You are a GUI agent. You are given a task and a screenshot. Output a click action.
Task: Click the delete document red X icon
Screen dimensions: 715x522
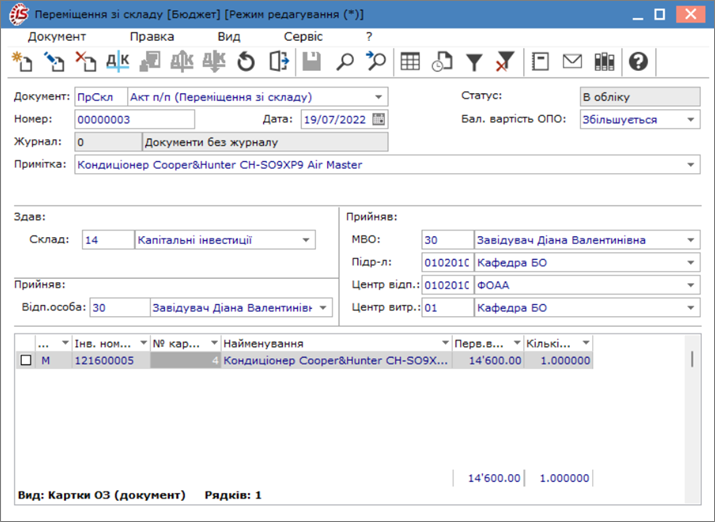pyautogui.click(x=86, y=62)
